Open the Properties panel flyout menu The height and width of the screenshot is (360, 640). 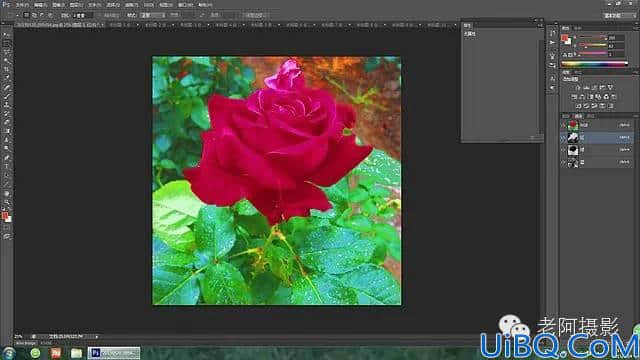[x=540, y=26]
